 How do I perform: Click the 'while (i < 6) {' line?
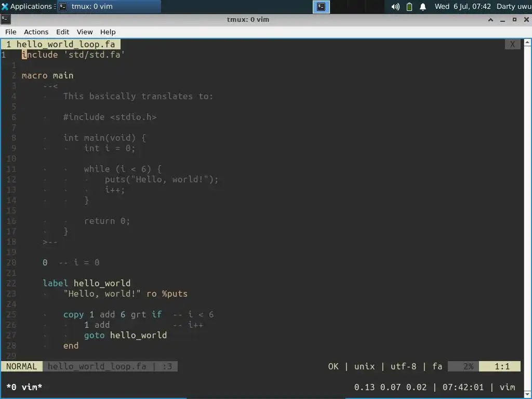[123, 169]
